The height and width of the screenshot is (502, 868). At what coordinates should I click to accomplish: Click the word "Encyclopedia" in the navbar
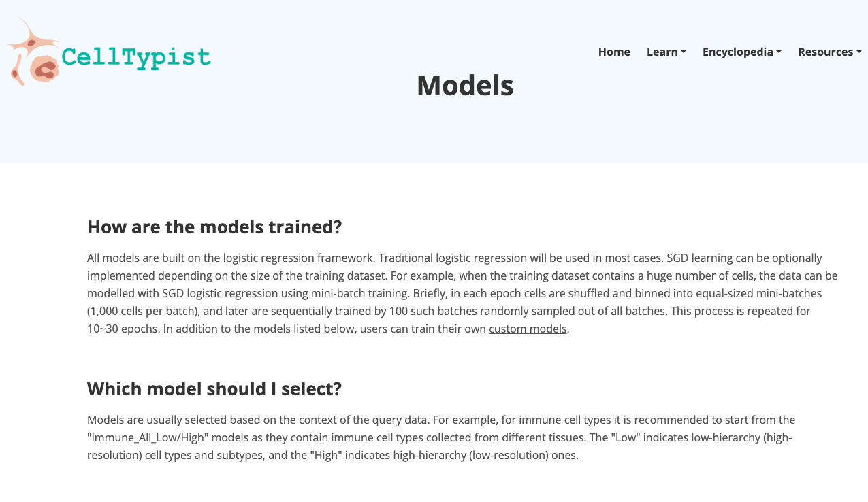(x=737, y=52)
